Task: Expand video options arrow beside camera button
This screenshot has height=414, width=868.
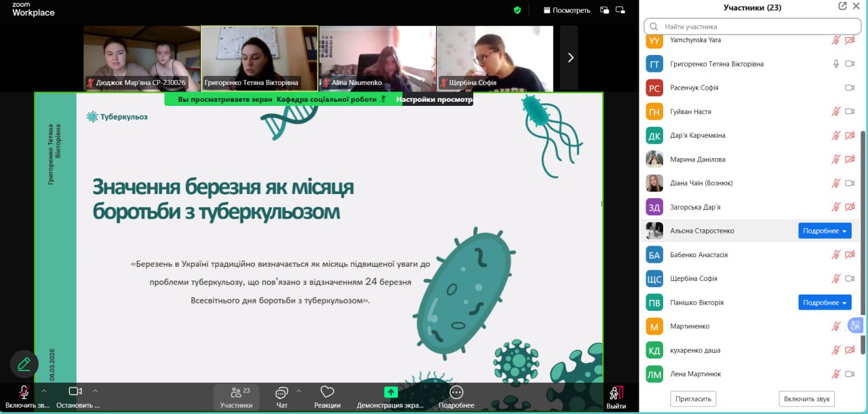Action: [x=95, y=391]
